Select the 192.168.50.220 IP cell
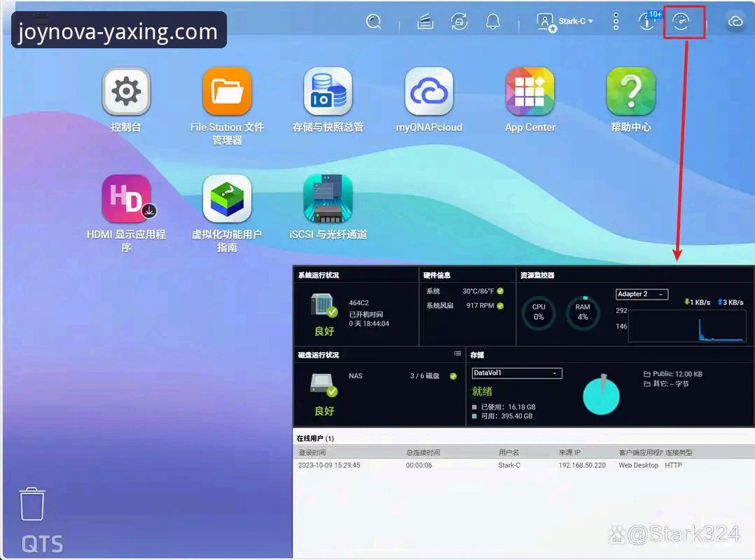 click(x=582, y=465)
